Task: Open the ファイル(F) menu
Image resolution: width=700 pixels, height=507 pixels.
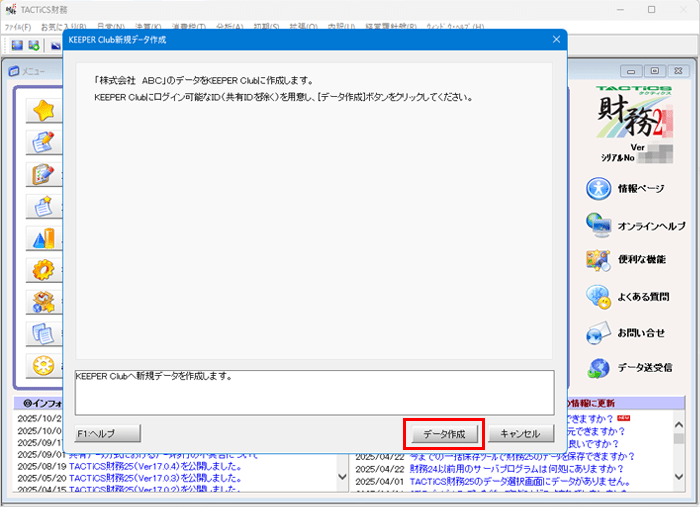Action: point(18,27)
